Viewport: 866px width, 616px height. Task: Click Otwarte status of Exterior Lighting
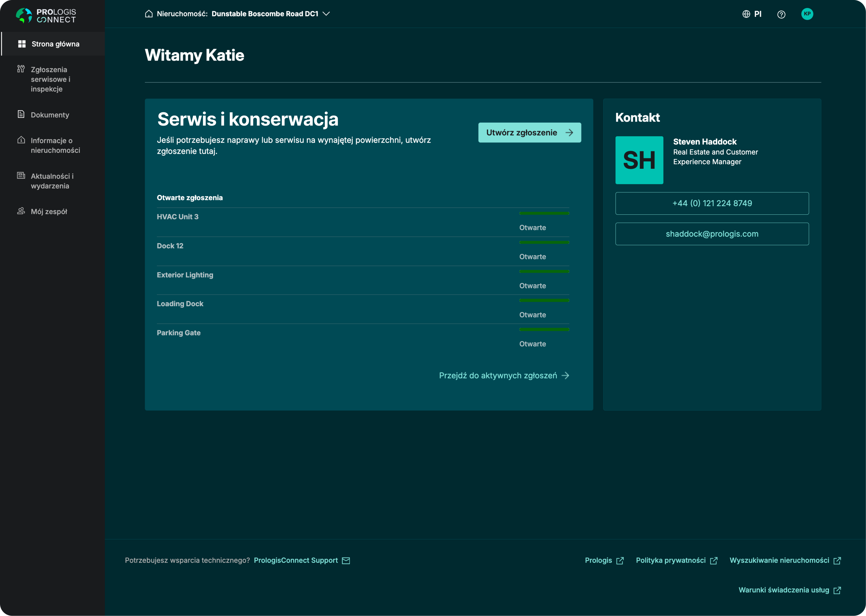click(532, 286)
